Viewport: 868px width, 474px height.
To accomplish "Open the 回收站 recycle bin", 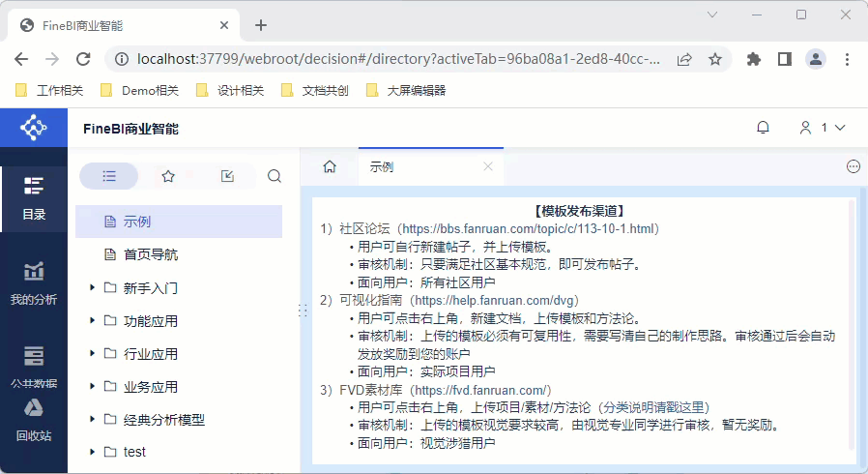I will (x=33, y=421).
